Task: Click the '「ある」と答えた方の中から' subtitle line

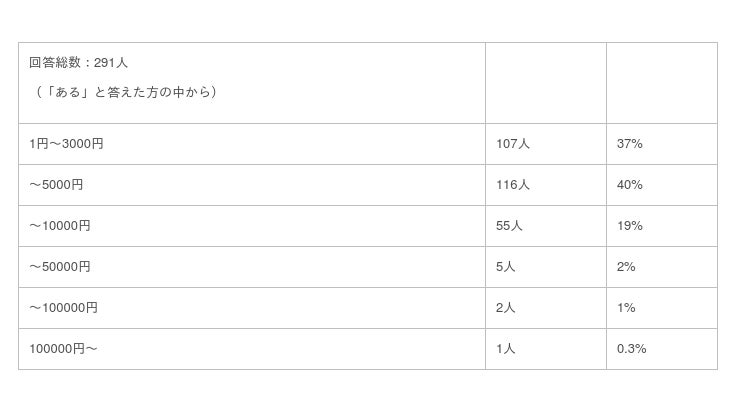Action: (x=123, y=92)
